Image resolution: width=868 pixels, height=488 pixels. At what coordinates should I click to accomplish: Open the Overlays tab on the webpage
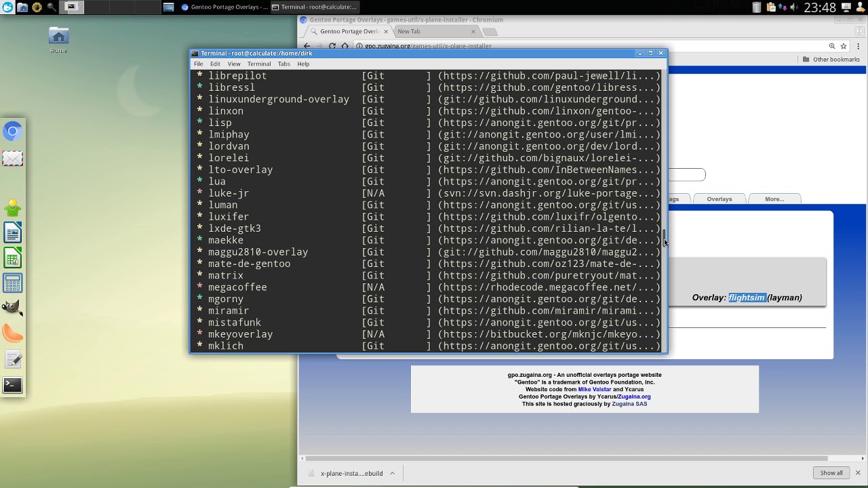(x=719, y=199)
